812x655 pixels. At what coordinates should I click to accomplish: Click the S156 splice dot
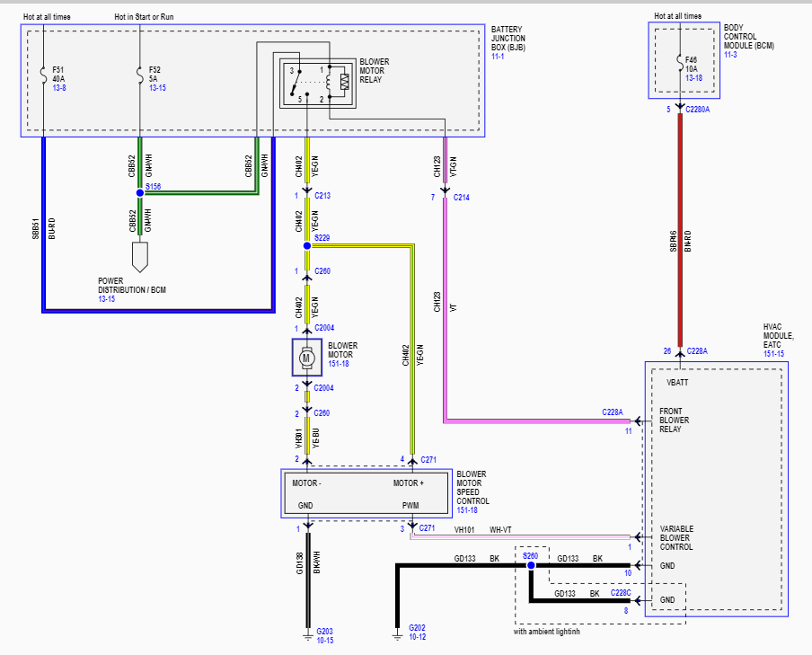point(140,190)
